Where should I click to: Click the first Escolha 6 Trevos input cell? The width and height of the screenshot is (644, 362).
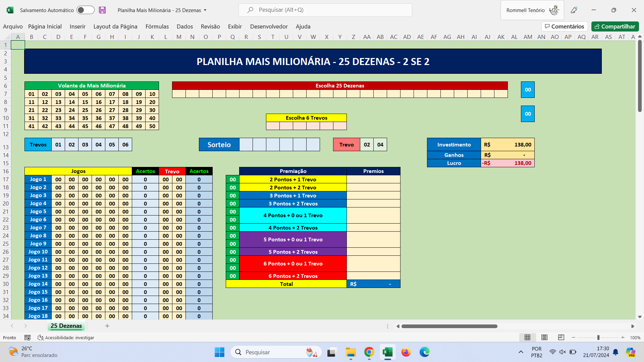pyautogui.click(x=273, y=126)
